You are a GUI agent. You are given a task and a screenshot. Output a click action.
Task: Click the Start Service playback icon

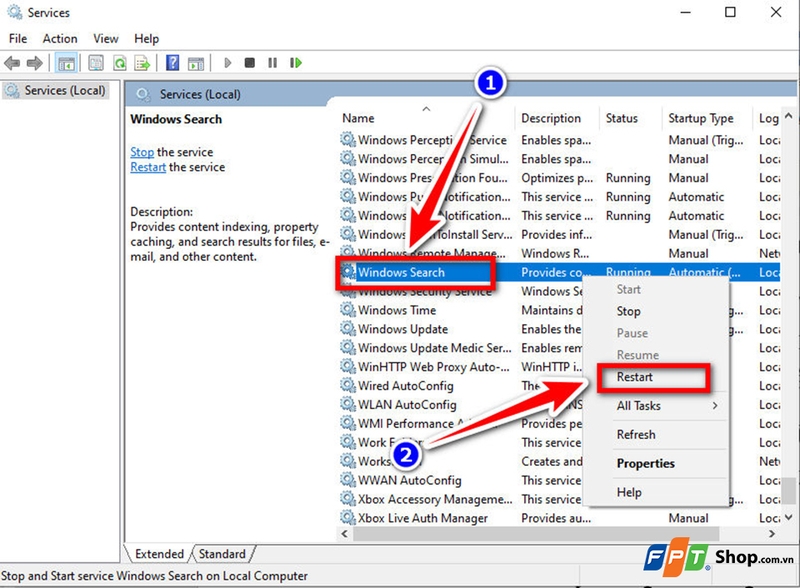[226, 62]
